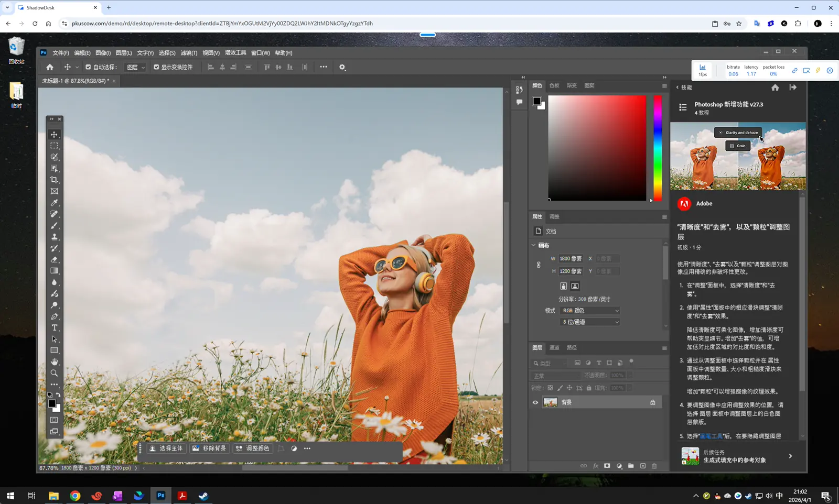Click 调整颜色 button
This screenshot has height=504, width=839.
[x=252, y=448]
